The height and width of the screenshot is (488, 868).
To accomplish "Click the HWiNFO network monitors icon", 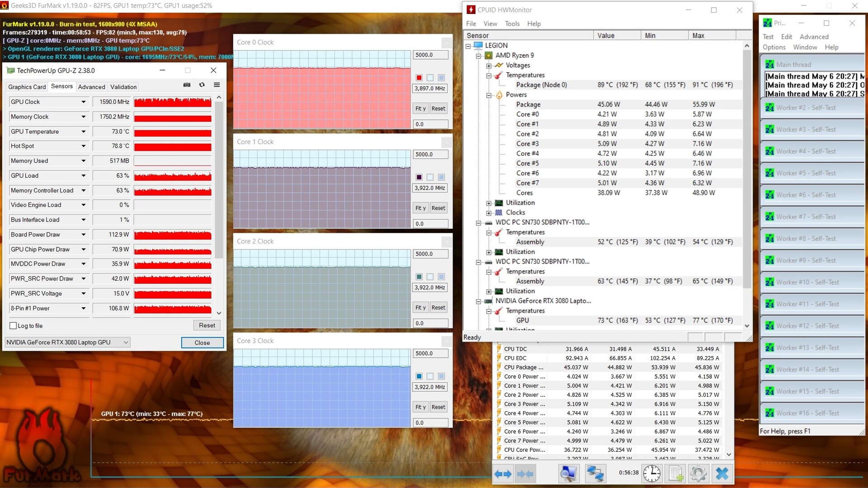I will pos(594,474).
